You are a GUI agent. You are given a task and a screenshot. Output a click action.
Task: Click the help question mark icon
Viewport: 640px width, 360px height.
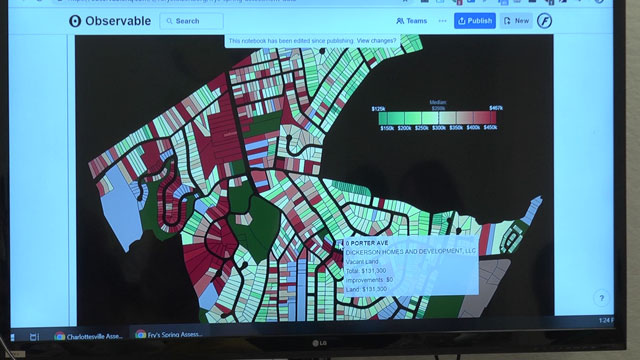pyautogui.click(x=602, y=298)
